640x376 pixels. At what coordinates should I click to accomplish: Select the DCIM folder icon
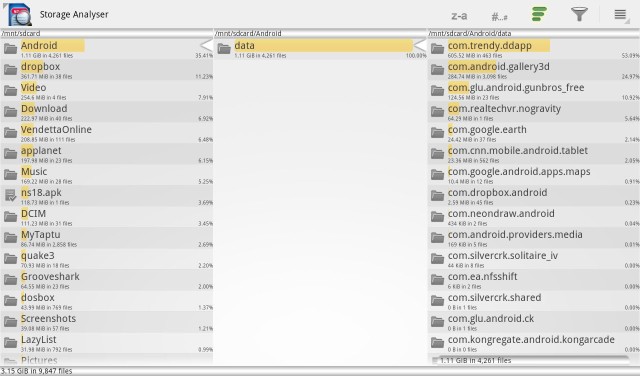point(10,217)
